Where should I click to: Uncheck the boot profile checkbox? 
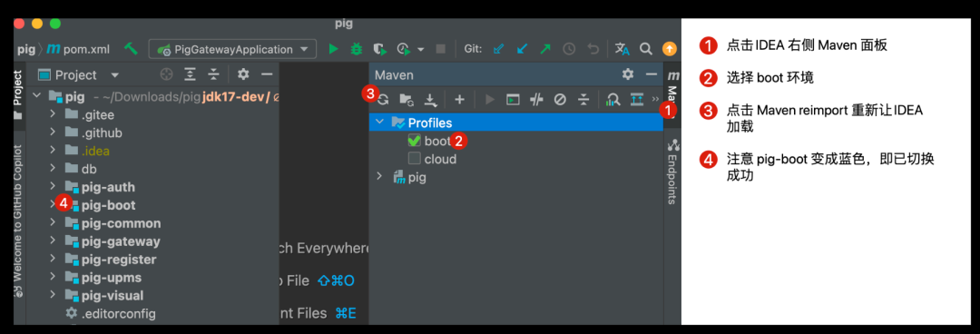coord(414,141)
